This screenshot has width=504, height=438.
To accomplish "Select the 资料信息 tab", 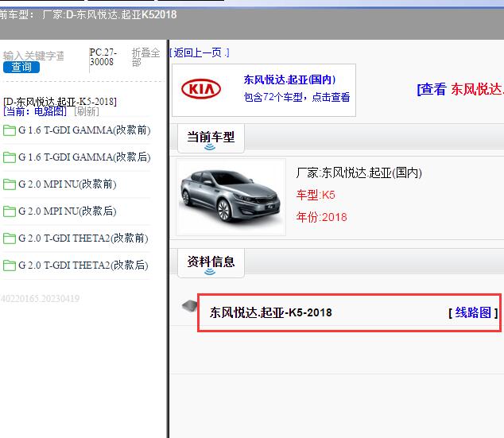I will point(211,263).
